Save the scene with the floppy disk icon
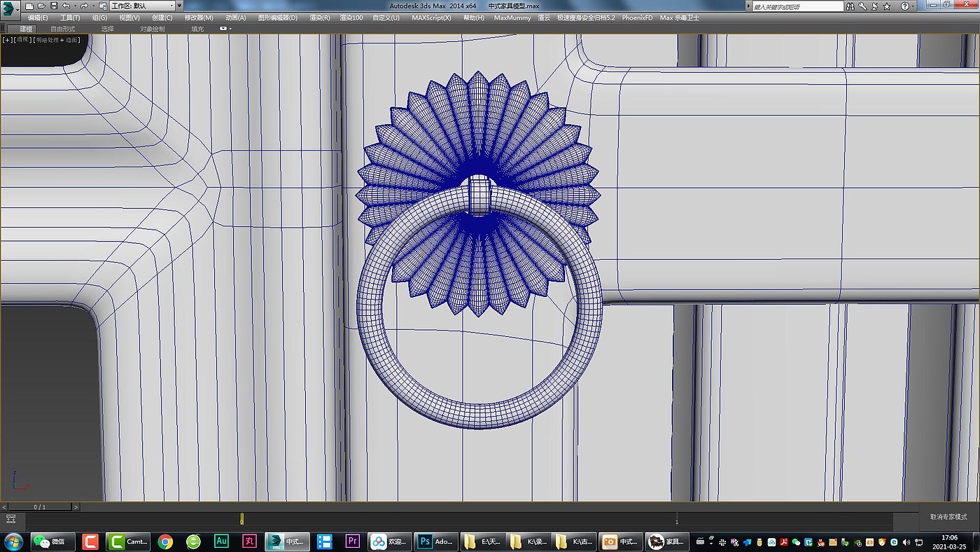The image size is (980, 552). click(x=54, y=6)
